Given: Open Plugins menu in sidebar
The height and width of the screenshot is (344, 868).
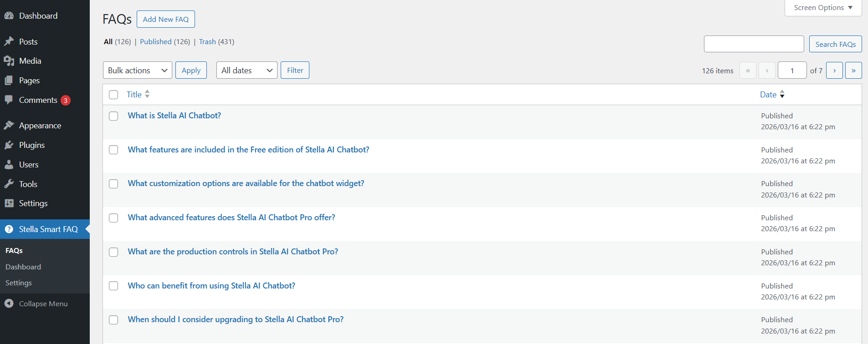Looking at the screenshot, I should pos(32,145).
